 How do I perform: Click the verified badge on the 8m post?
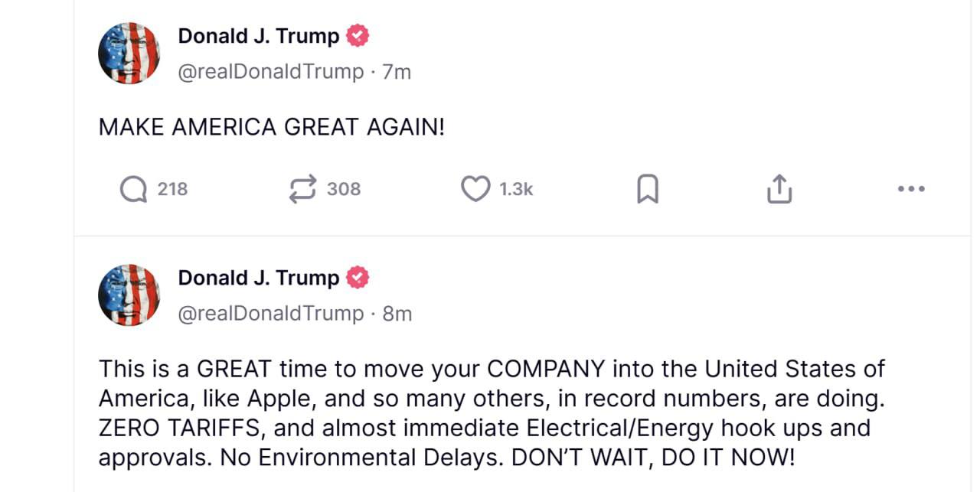click(358, 278)
